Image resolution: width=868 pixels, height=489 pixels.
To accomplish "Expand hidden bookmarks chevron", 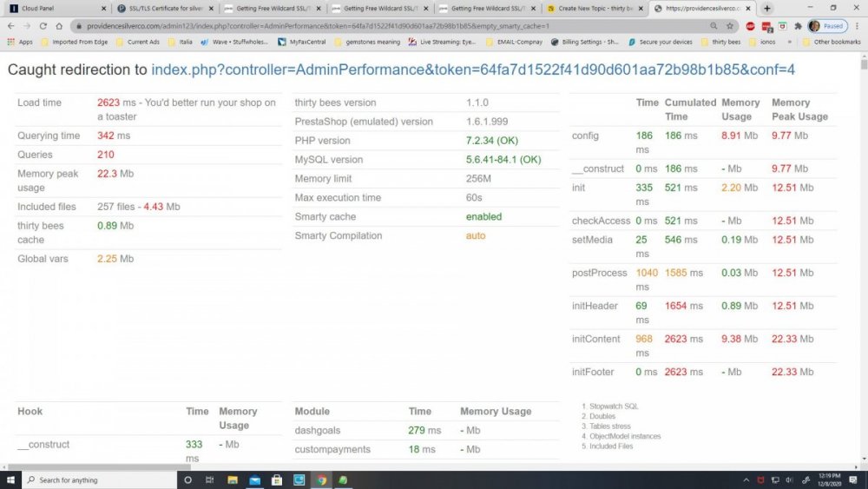I will [x=788, y=42].
